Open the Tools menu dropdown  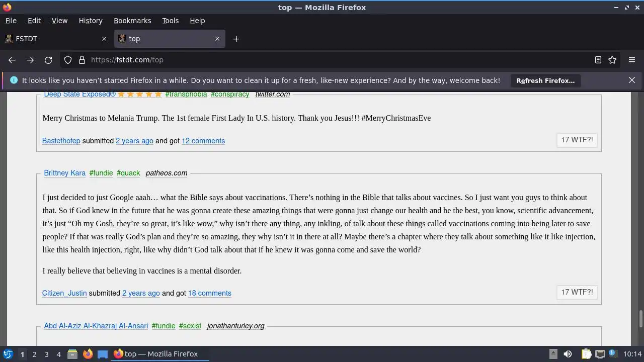click(170, 21)
